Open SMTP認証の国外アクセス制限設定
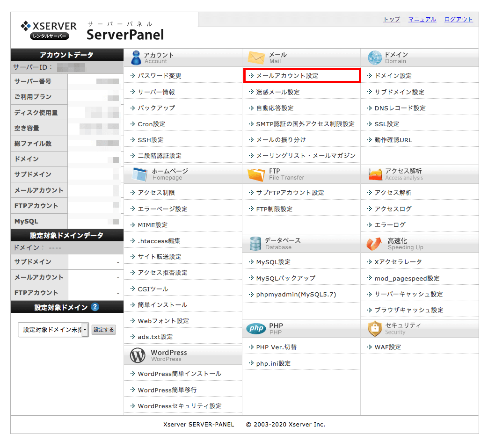The width and height of the screenshot is (488, 448). (x=306, y=124)
